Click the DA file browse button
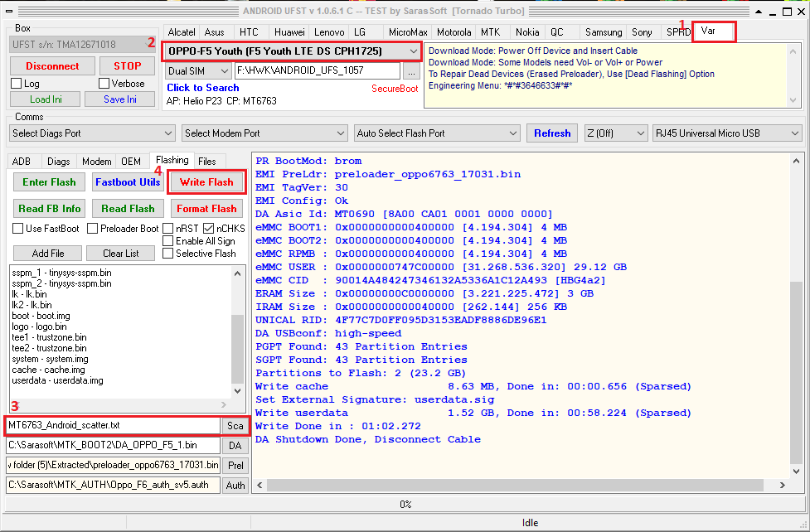This screenshot has width=810, height=532. tap(235, 446)
